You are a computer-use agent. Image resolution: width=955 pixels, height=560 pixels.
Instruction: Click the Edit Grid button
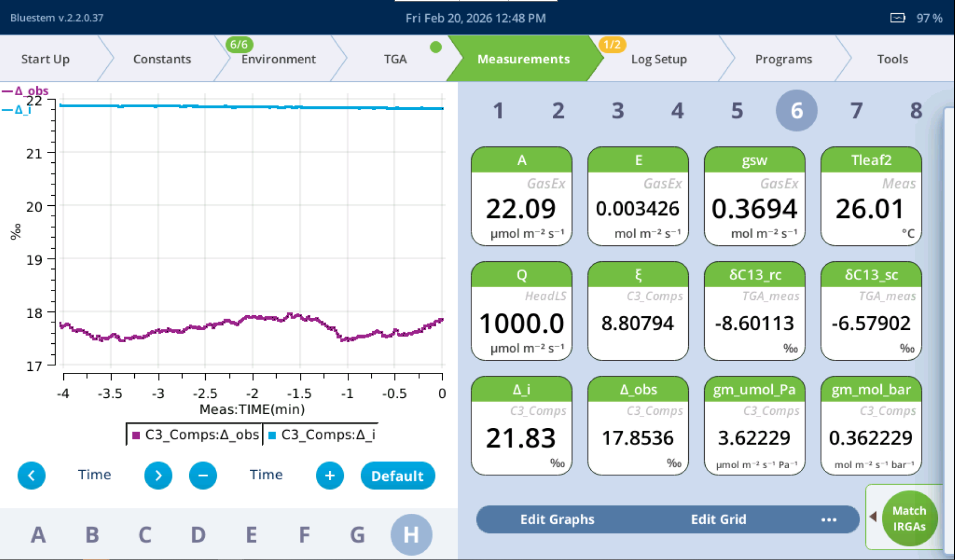(718, 519)
